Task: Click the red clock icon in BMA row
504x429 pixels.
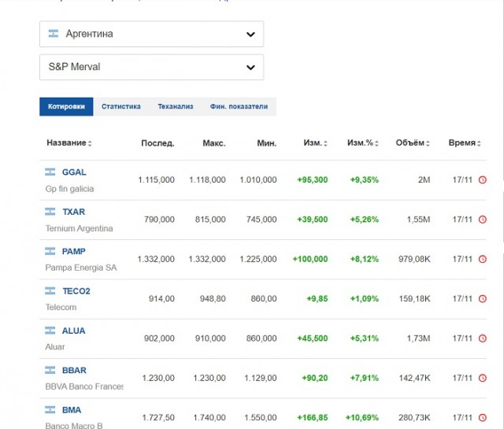Action: 483,418
